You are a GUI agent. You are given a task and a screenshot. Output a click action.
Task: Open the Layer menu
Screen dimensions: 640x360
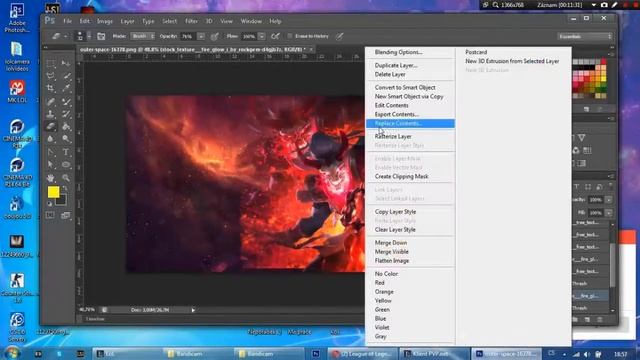(127, 21)
